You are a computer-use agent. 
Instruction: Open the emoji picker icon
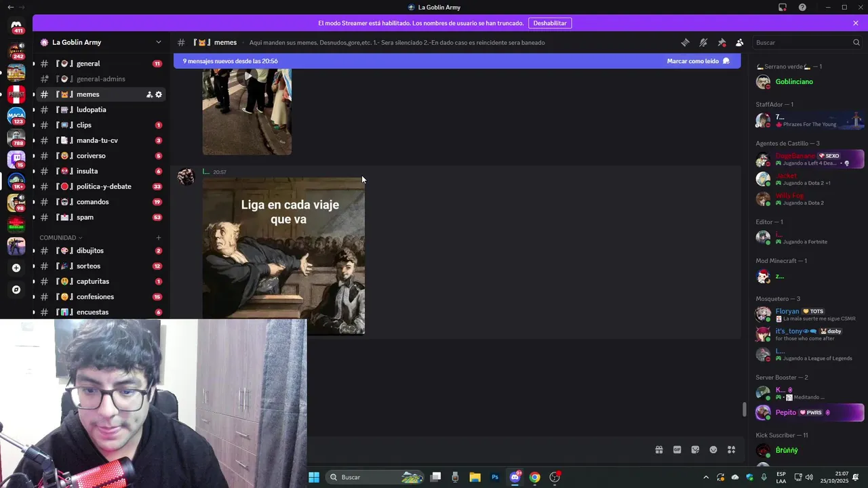coord(713,449)
